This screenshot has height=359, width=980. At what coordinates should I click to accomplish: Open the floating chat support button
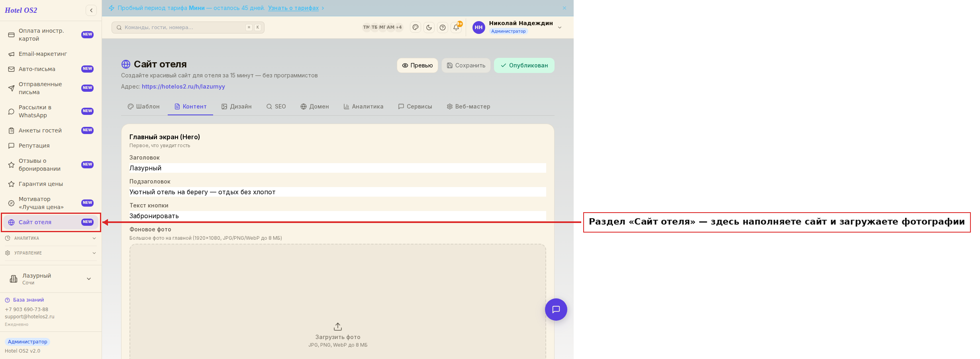pyautogui.click(x=556, y=310)
